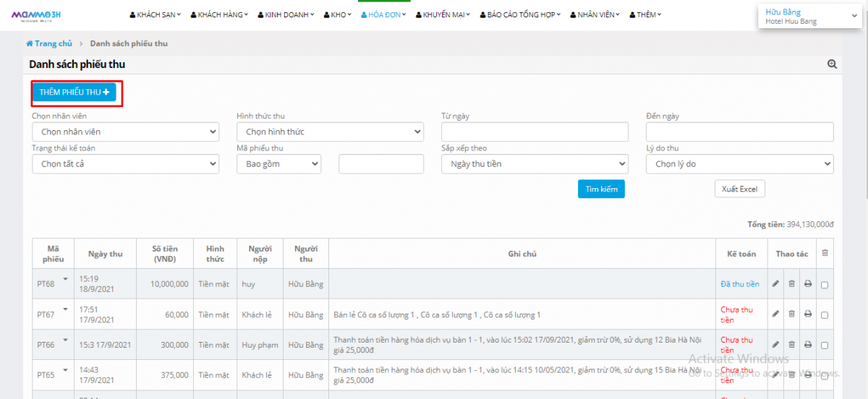Click the trash icon in table header
This screenshot has height=399, width=868.
coord(825,253)
